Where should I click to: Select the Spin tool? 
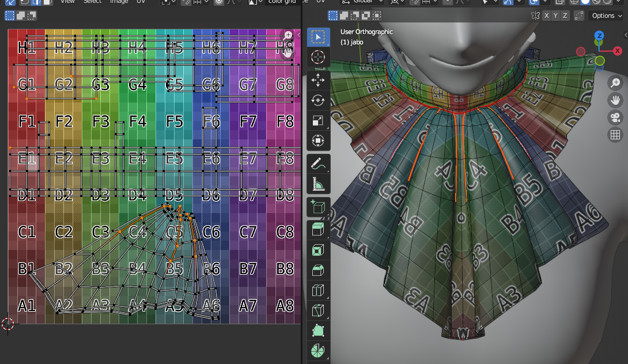pos(318,351)
